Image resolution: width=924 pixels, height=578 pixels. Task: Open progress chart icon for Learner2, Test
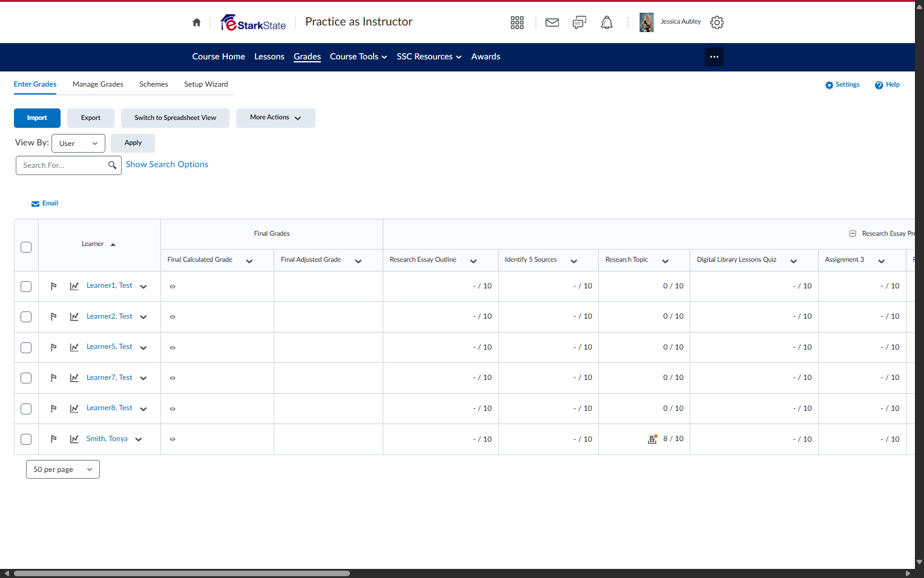(74, 316)
